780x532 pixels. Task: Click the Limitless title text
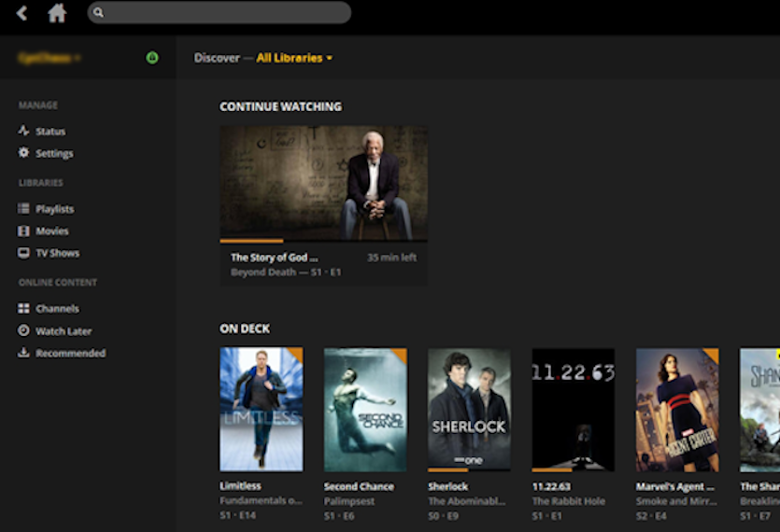coord(240,485)
